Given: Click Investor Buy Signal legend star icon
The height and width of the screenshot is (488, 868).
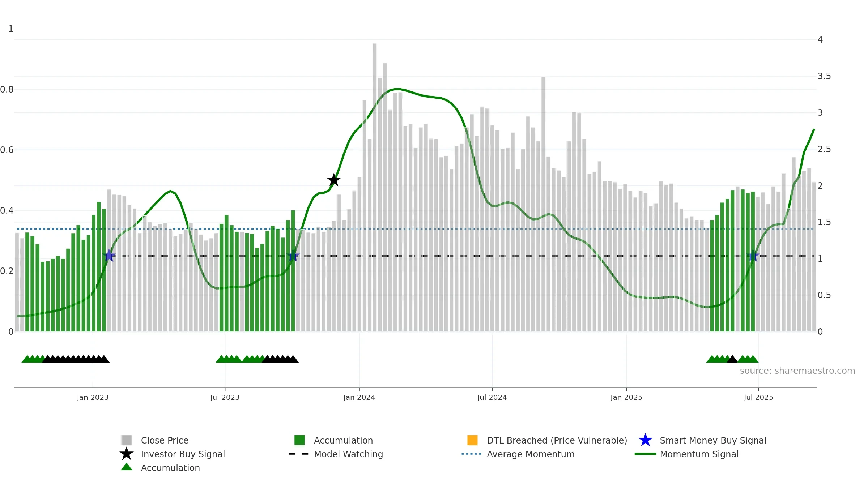Looking at the screenshot, I should [x=127, y=454].
